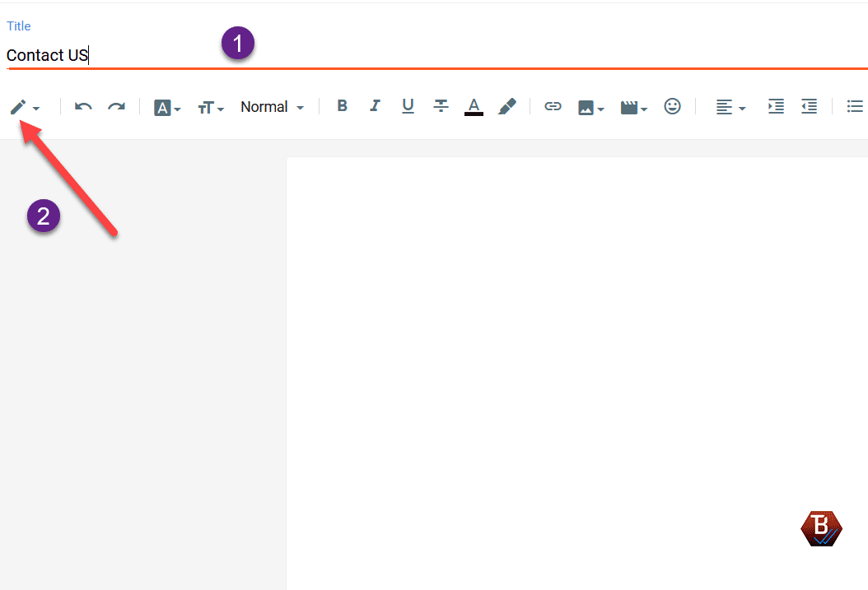868x590 pixels.
Task: Insert a bulleted list
Action: (x=855, y=106)
